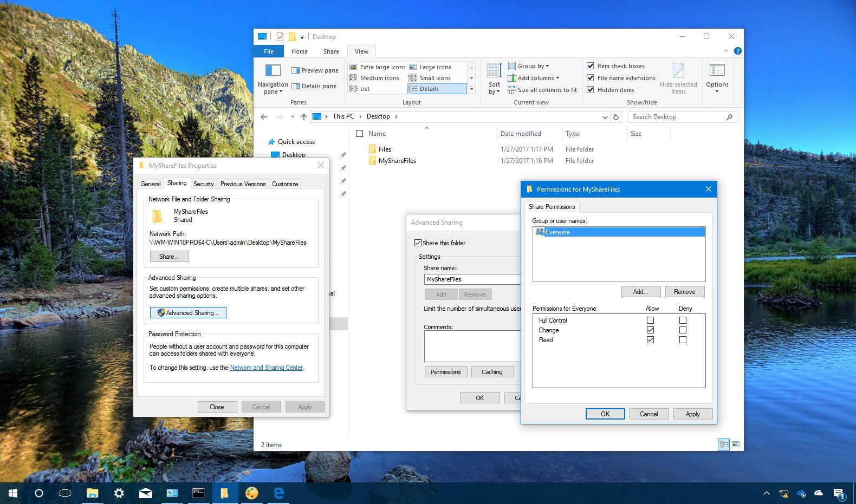Uncheck Share this folder
Image resolution: width=856 pixels, height=504 pixels.
(418, 243)
